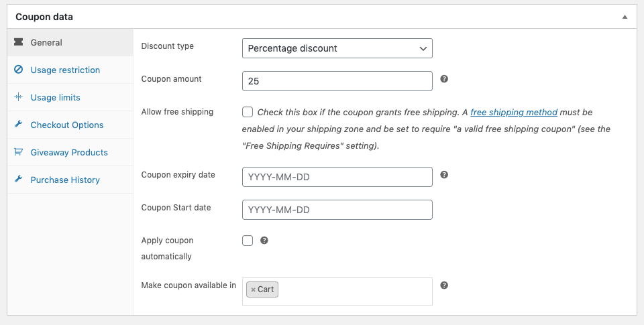Focus the Coupon amount input field

click(337, 81)
